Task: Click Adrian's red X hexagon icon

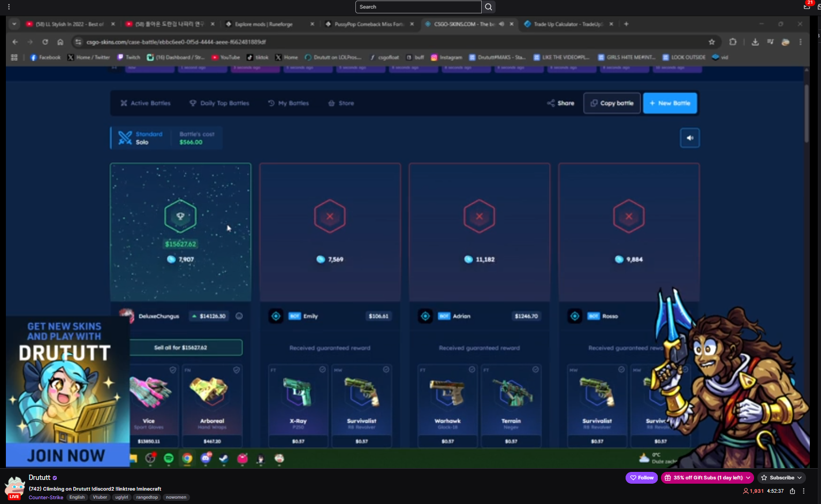Action: (x=479, y=216)
